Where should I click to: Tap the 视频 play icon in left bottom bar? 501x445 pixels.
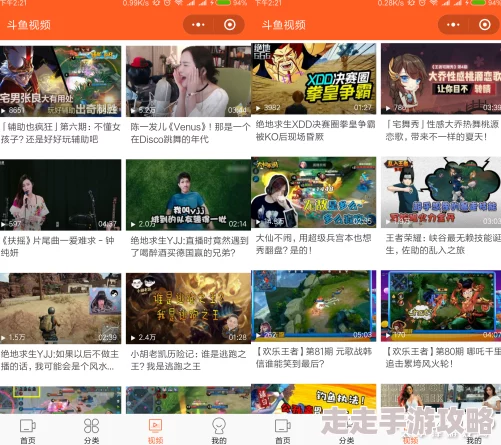[155, 426]
